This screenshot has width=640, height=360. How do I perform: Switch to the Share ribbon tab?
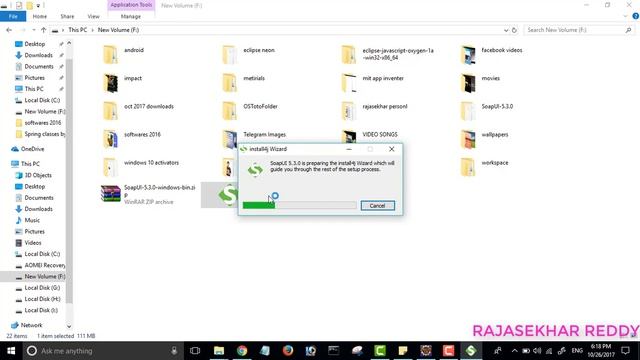(67, 16)
